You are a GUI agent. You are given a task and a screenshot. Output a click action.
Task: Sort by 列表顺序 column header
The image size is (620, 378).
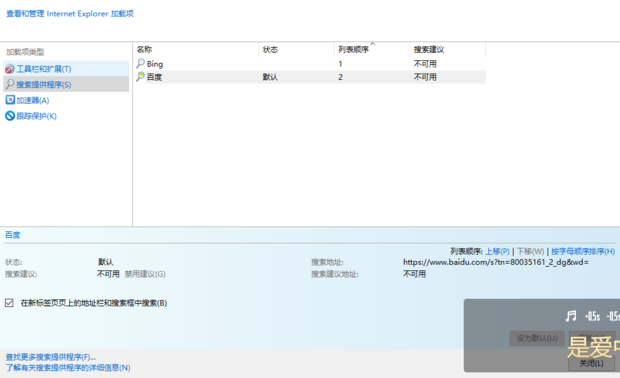point(353,49)
